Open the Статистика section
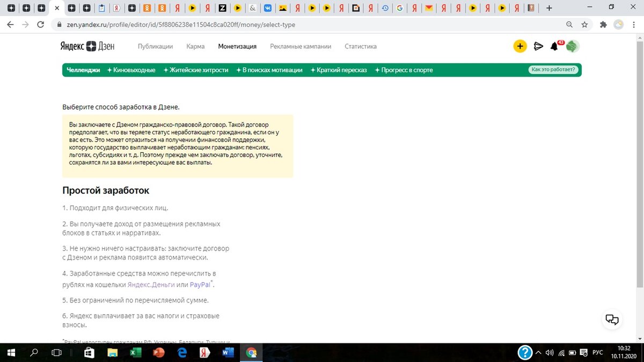This screenshot has width=644, height=362. coord(361,47)
